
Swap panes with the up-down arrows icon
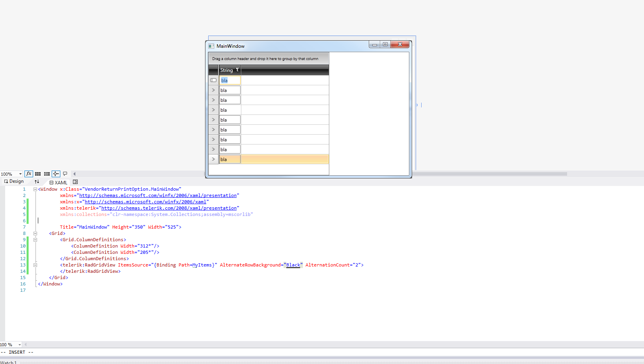click(37, 182)
